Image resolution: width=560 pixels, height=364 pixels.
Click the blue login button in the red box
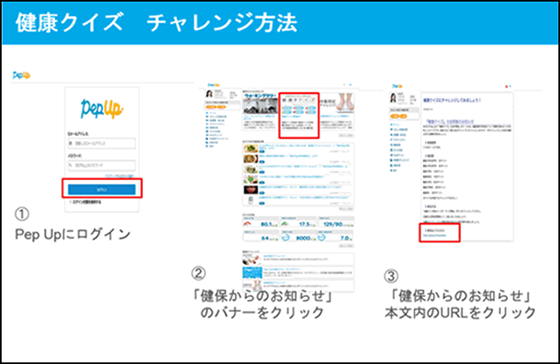(102, 189)
